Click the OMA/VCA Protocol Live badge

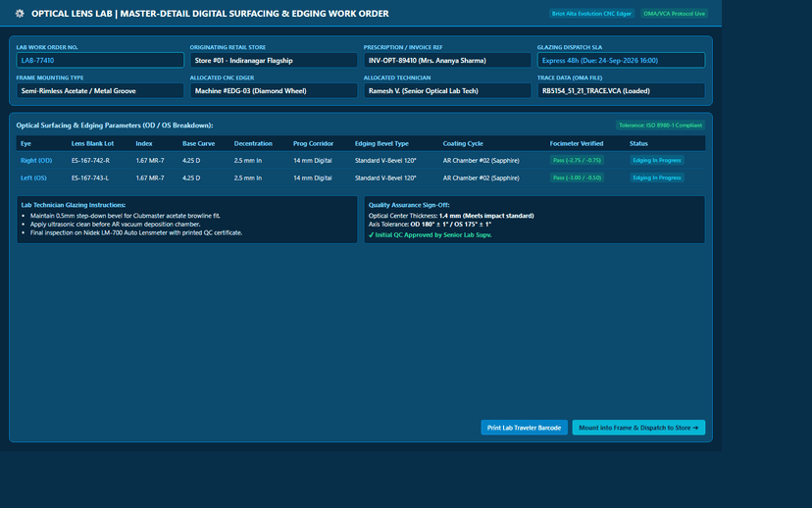coord(674,14)
